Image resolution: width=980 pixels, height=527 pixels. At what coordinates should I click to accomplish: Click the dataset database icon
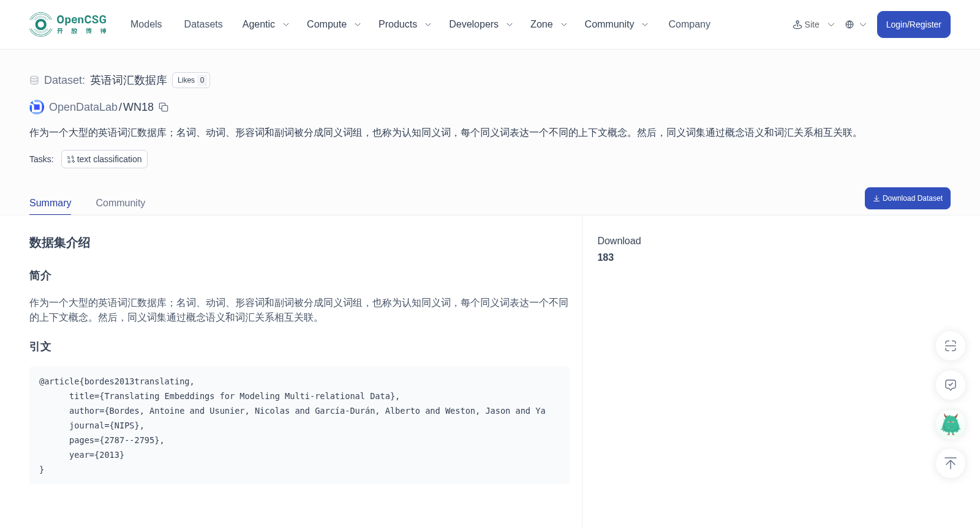(34, 80)
